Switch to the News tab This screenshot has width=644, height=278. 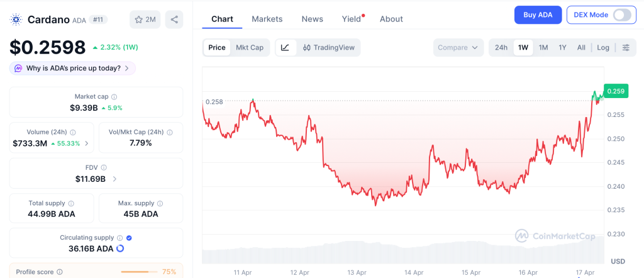[312, 19]
